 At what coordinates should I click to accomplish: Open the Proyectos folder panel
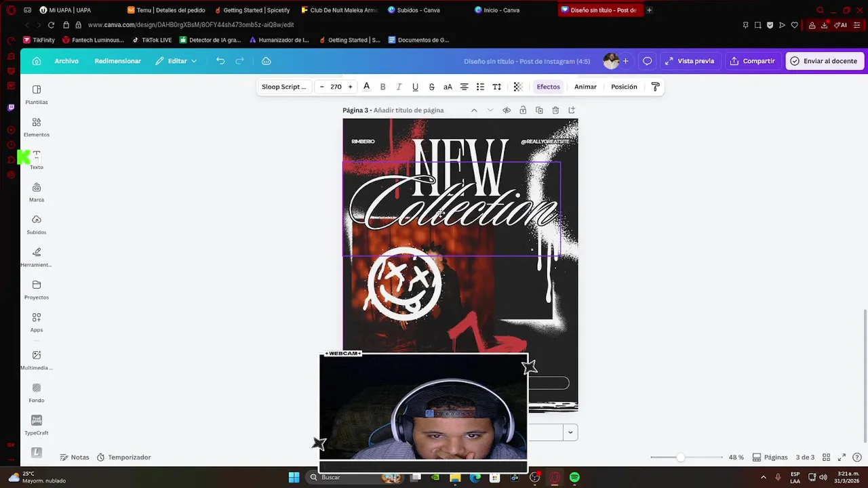click(x=37, y=289)
